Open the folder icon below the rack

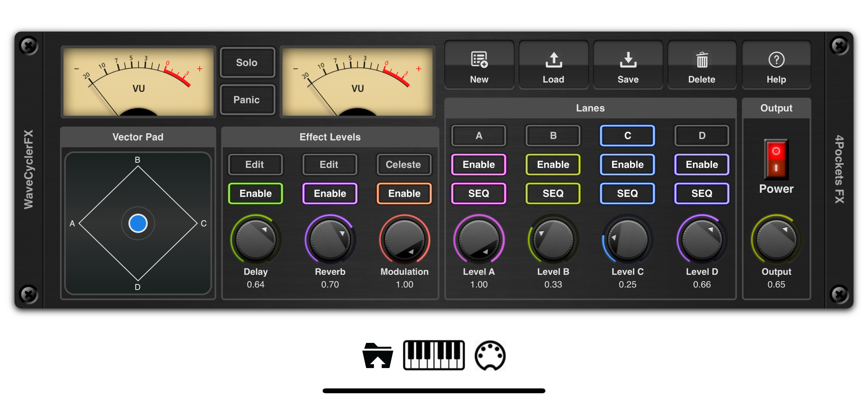(377, 355)
